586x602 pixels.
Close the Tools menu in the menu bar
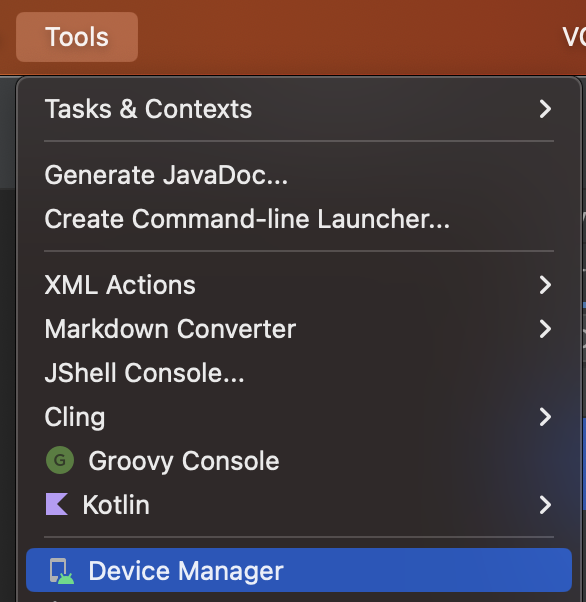click(77, 37)
